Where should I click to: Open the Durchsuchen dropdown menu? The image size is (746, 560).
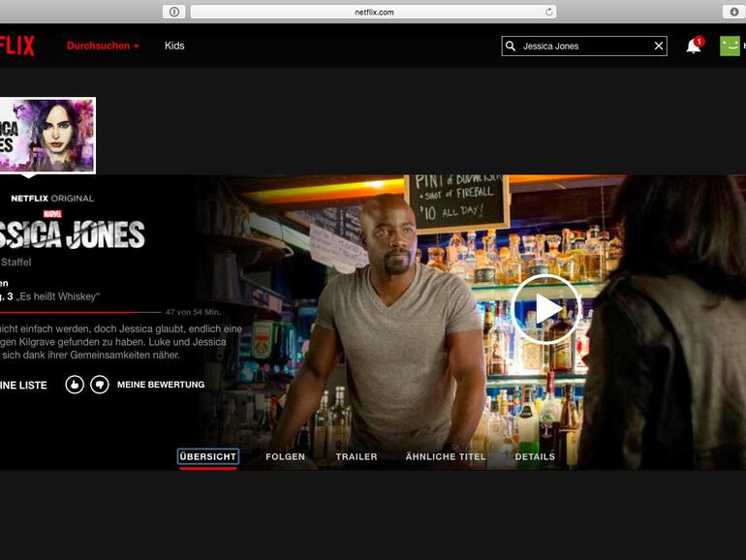103,46
